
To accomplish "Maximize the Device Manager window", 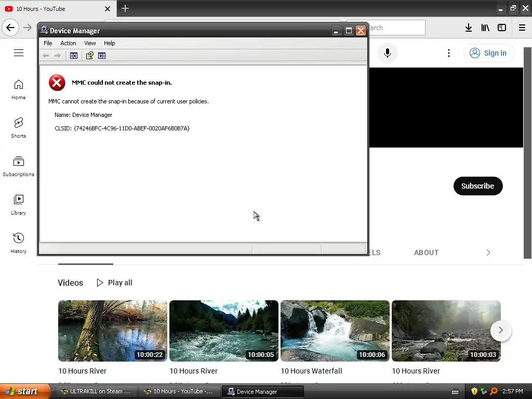I will pos(349,31).
